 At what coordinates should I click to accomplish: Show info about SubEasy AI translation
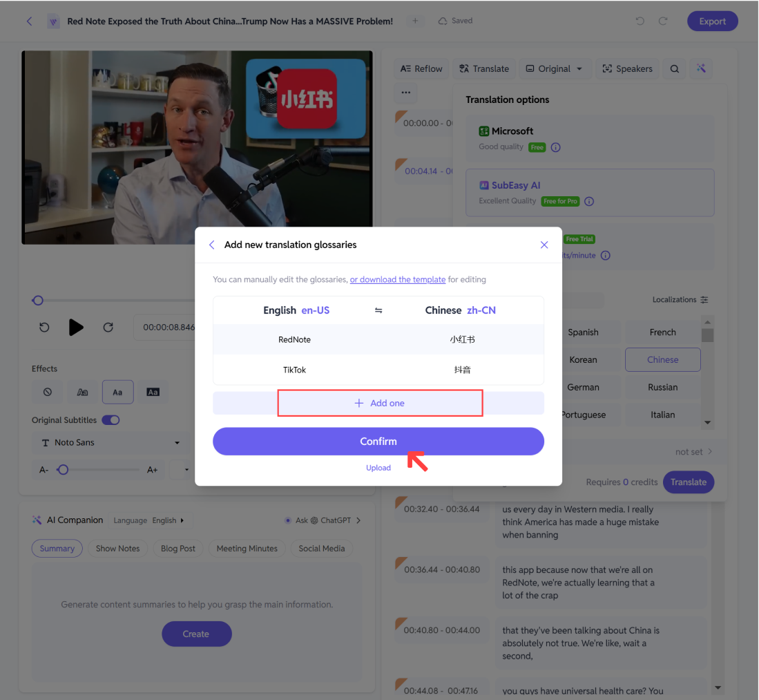589,202
